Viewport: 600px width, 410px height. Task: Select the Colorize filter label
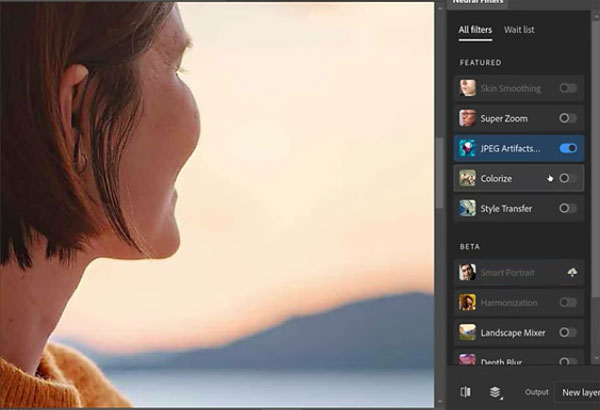pos(496,178)
